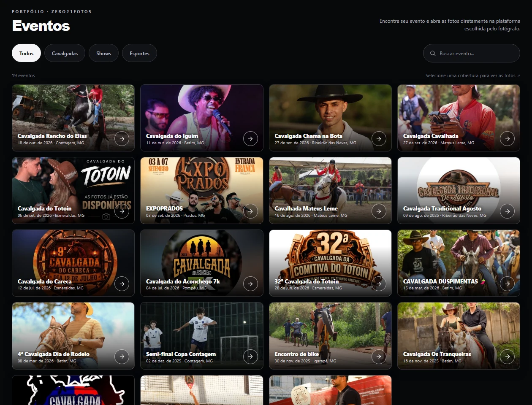This screenshot has height=405, width=532.
Task: Open arrow icon on Cavalgada Os Tranqueiras
Action: 507,356
